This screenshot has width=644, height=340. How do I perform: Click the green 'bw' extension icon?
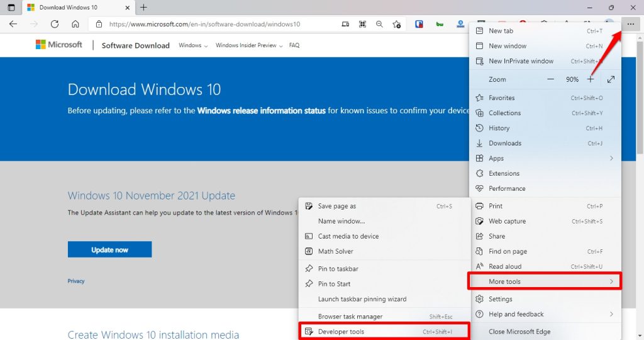tap(440, 25)
